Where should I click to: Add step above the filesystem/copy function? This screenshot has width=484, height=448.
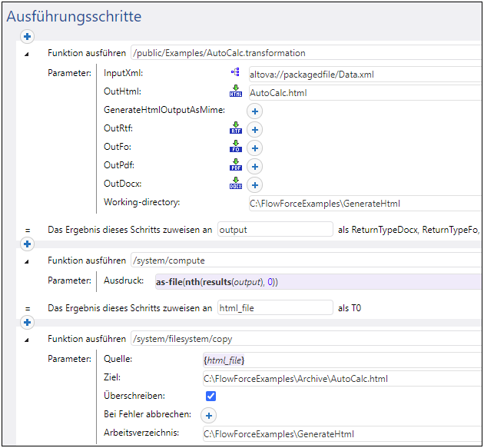pyautogui.click(x=27, y=322)
